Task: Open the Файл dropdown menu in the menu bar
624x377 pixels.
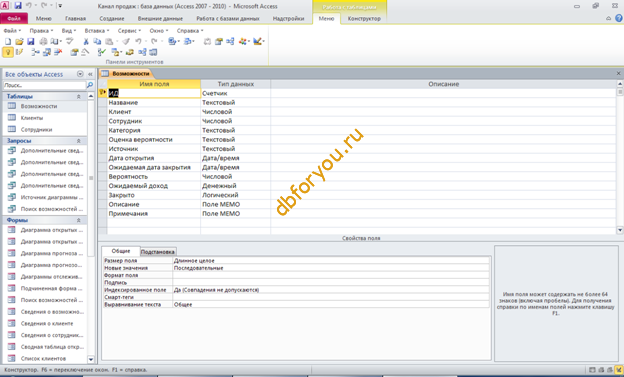Action: pyautogui.click(x=12, y=31)
